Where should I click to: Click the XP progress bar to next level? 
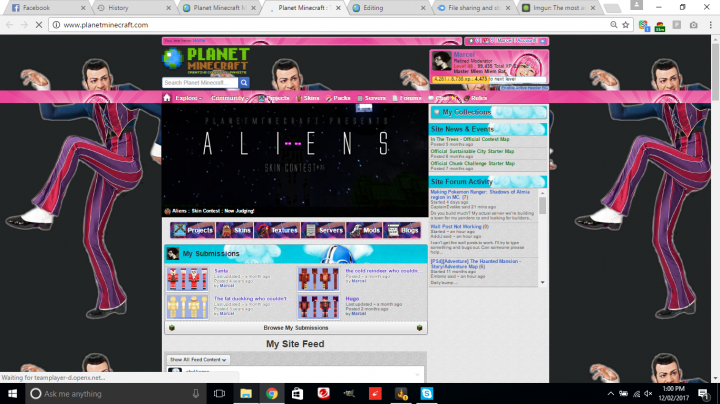point(489,79)
